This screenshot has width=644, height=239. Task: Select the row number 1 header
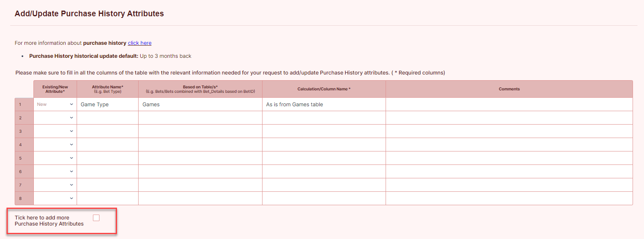pyautogui.click(x=24, y=104)
